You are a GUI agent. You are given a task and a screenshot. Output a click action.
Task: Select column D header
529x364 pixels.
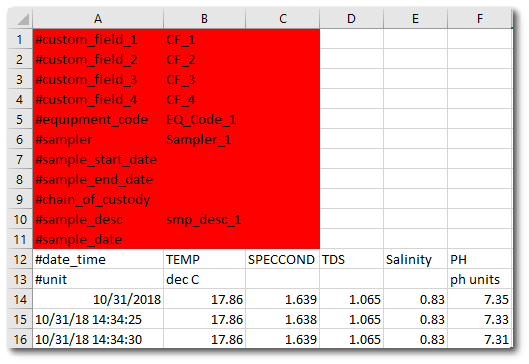coord(351,19)
